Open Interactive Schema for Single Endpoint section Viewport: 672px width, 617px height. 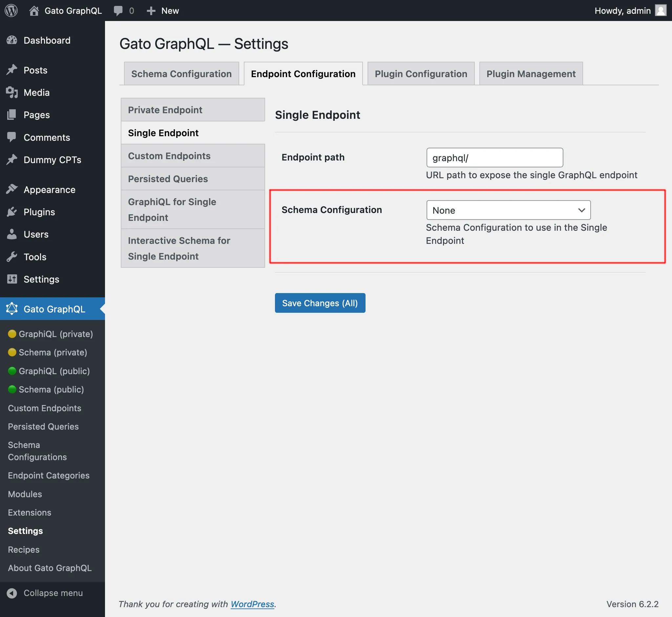193,248
